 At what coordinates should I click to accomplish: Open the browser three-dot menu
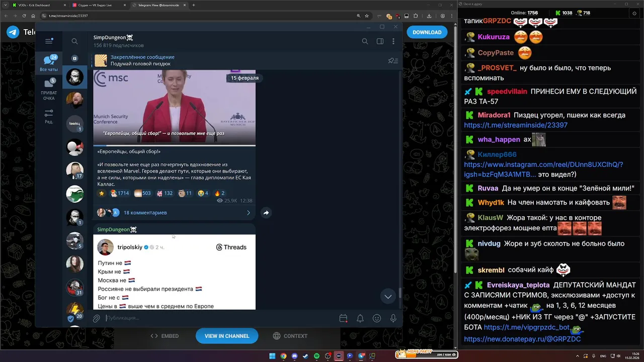(451, 16)
